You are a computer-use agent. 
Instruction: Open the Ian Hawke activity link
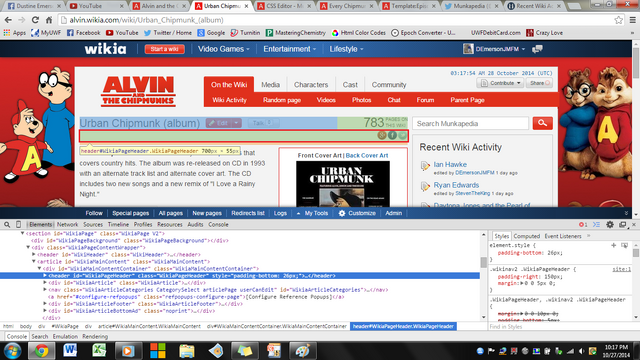(x=450, y=164)
